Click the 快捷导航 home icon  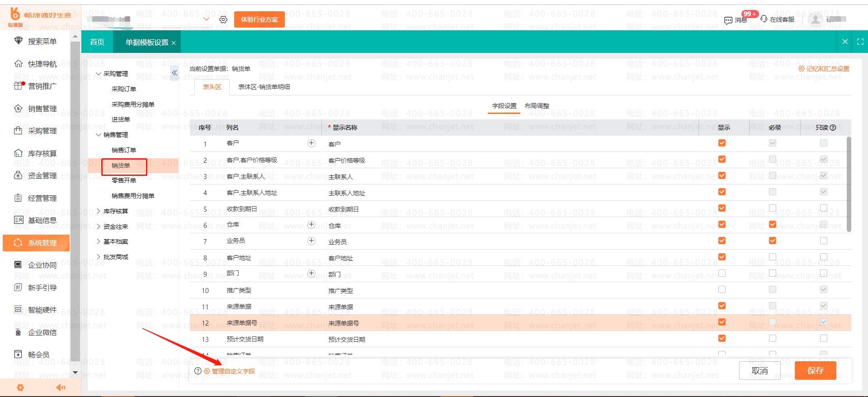pos(18,64)
